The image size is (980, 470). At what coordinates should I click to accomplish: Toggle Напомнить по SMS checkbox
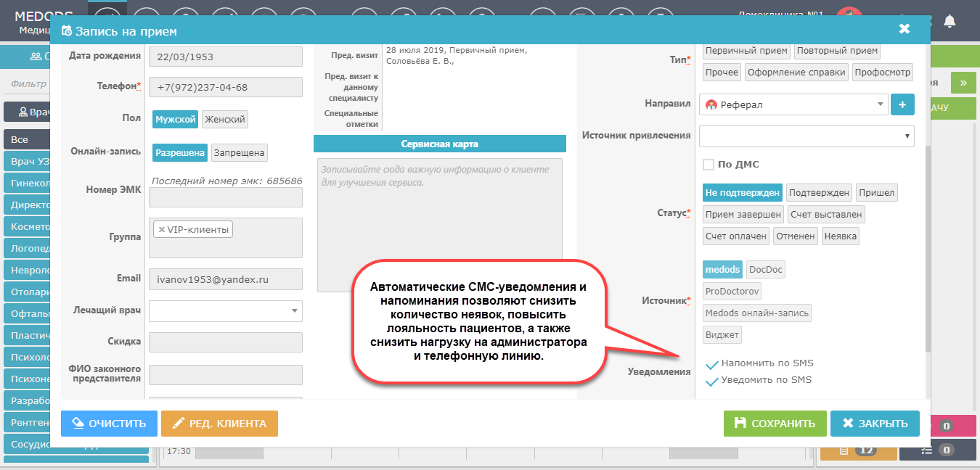712,364
